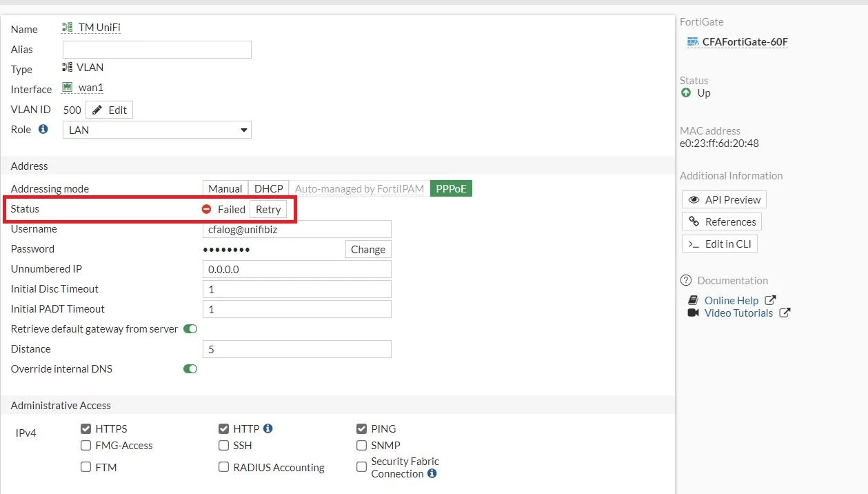Viewport: 868px width, 494px height.
Task: Click the Online Help book icon
Action: (694, 300)
